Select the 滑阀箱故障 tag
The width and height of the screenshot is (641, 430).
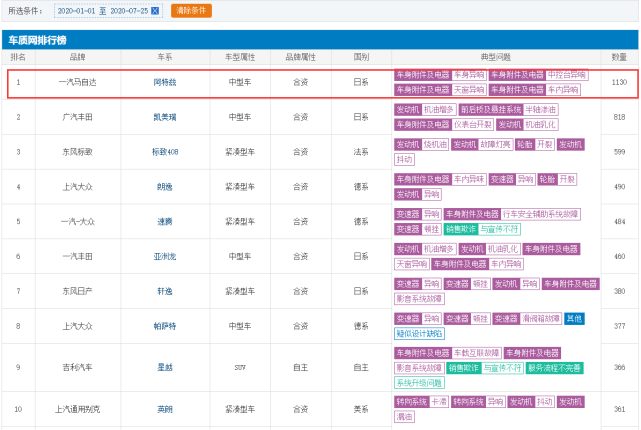[x=540, y=318]
